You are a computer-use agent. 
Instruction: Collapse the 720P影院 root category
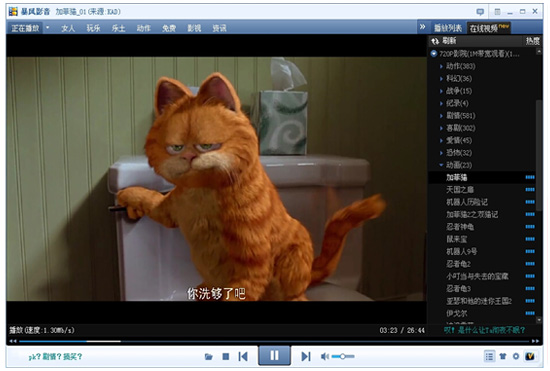click(x=434, y=54)
